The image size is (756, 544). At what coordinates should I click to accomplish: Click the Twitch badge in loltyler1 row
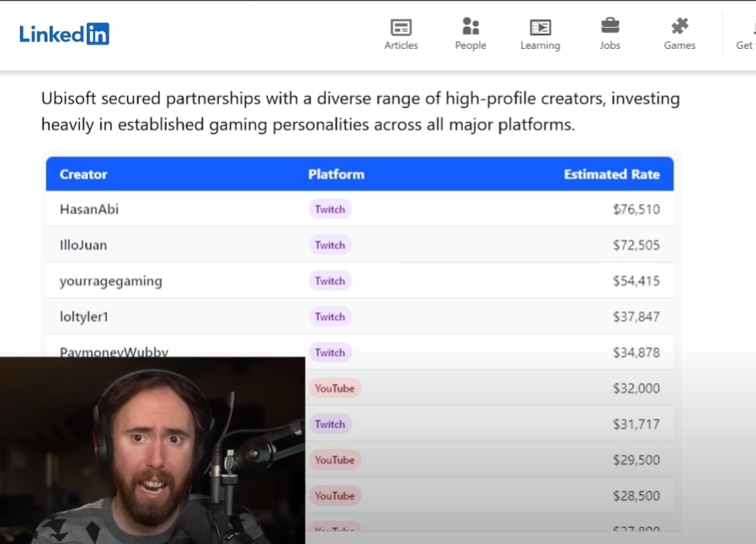point(330,317)
